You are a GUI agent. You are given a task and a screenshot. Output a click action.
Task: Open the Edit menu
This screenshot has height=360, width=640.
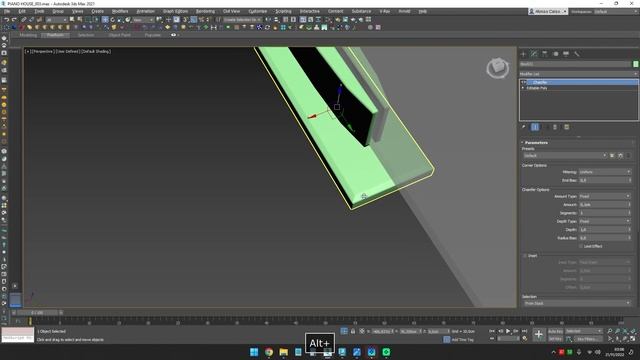22,11
